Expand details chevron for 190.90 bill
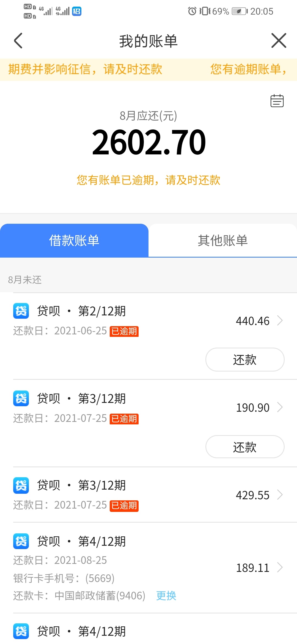The width and height of the screenshot is (297, 644). point(280,407)
